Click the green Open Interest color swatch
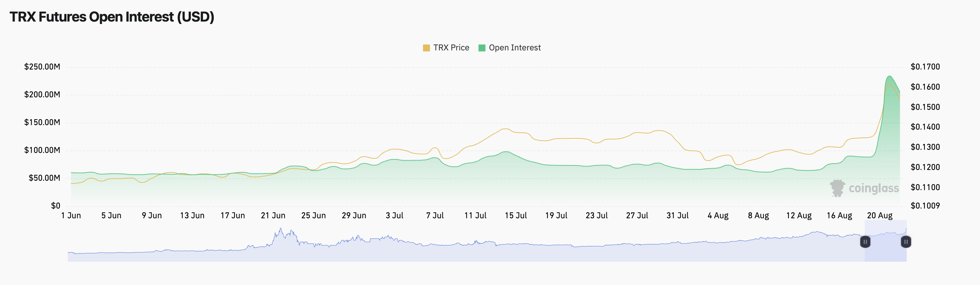The height and width of the screenshot is (285, 980). point(482,48)
